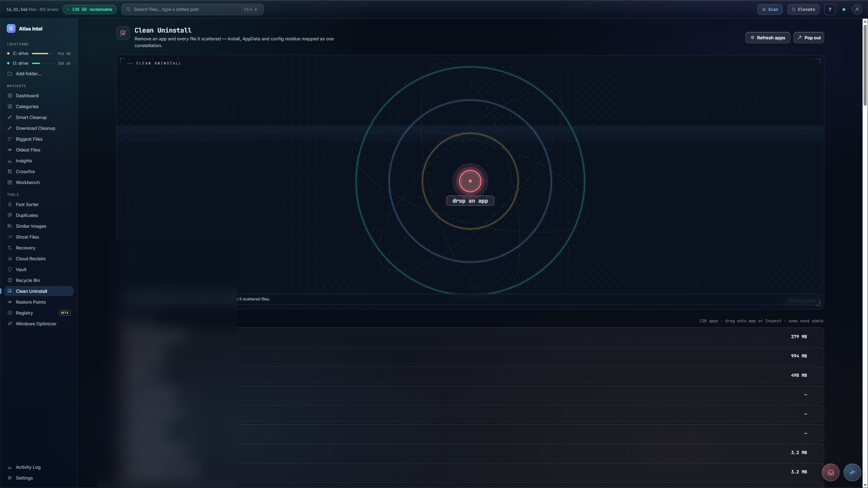The width and height of the screenshot is (868, 488).
Task: Open the help question mark icon
Action: (830, 9)
